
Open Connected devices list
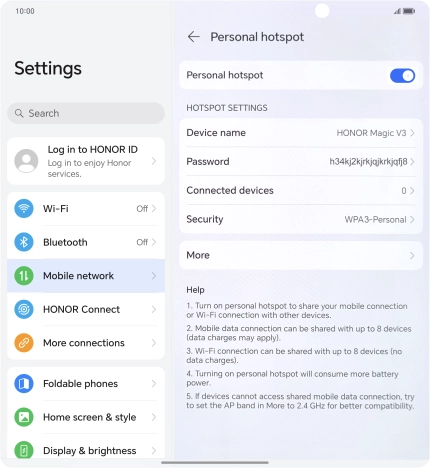[x=301, y=190]
